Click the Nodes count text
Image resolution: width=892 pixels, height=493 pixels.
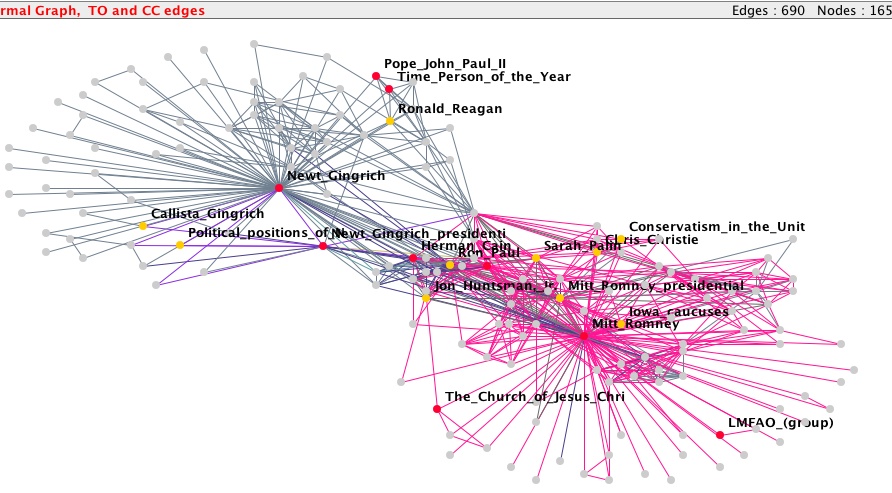tap(854, 10)
